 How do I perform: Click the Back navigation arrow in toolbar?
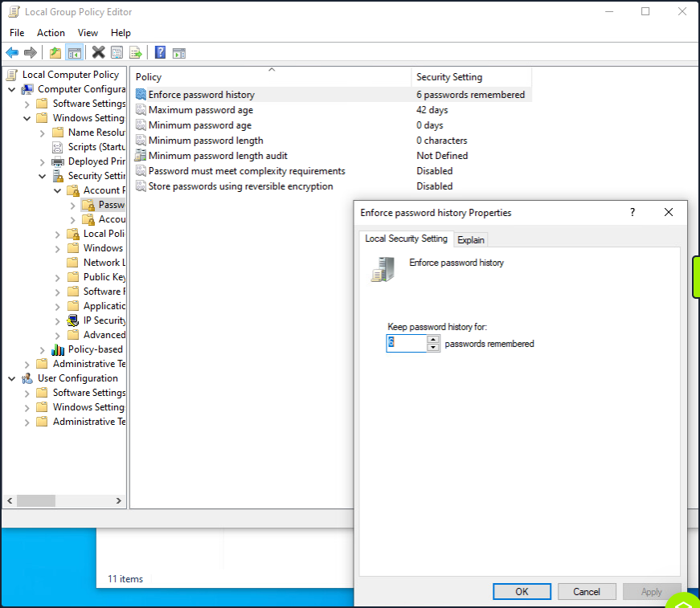pyautogui.click(x=14, y=52)
